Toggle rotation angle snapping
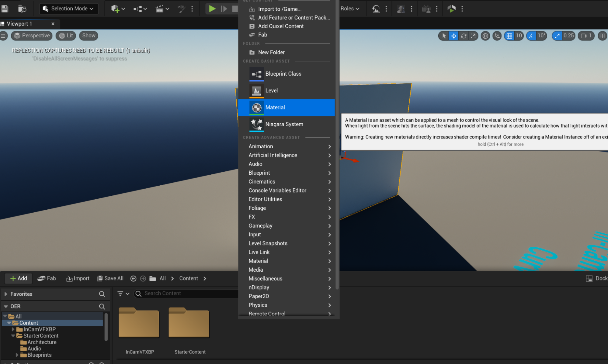The width and height of the screenshot is (608, 364). click(531, 36)
